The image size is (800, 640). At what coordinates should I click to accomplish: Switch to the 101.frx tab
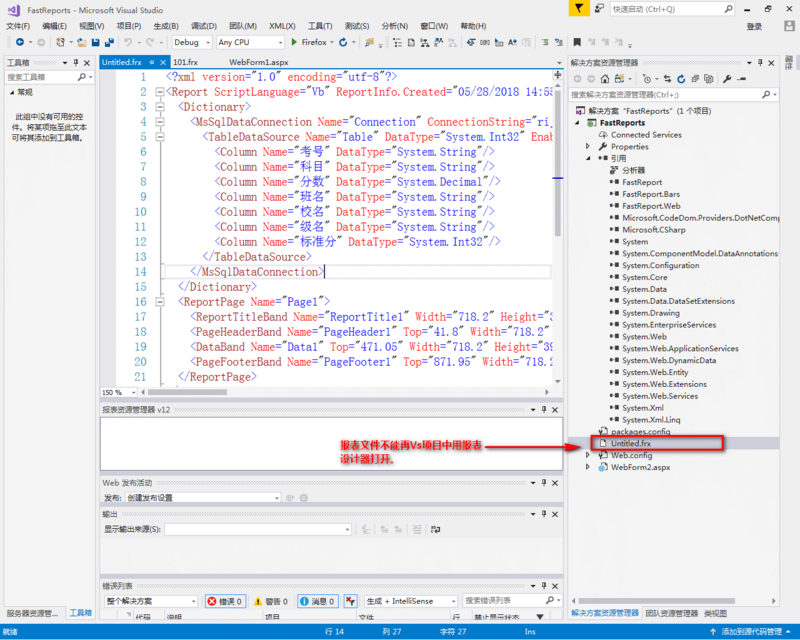point(185,62)
